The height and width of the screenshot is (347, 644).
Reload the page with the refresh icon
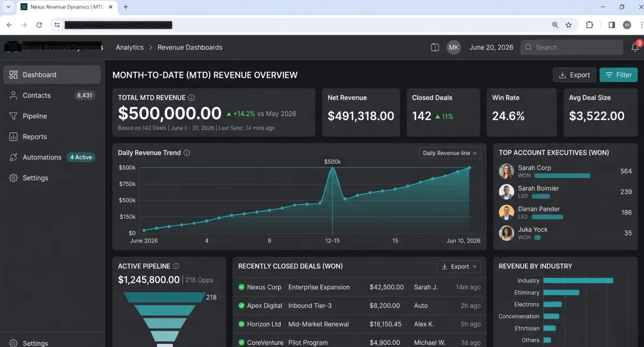(39, 25)
